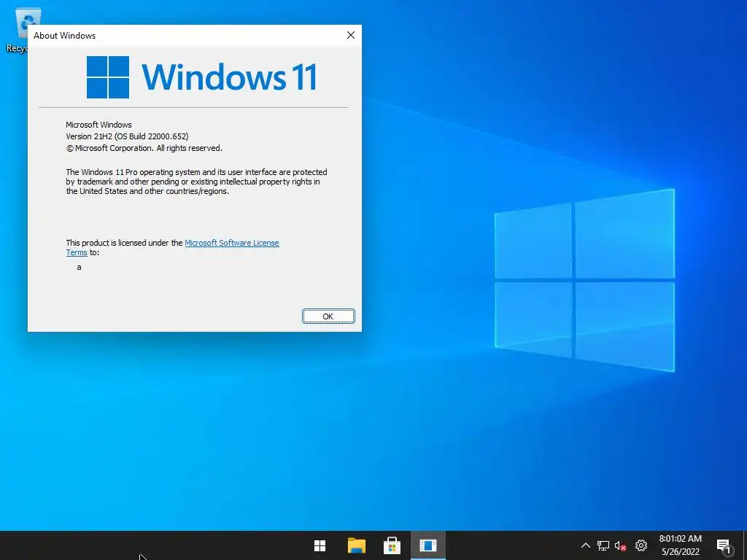The width and height of the screenshot is (747, 560).
Task: Open the clock and date flyout
Action: pyautogui.click(x=681, y=545)
